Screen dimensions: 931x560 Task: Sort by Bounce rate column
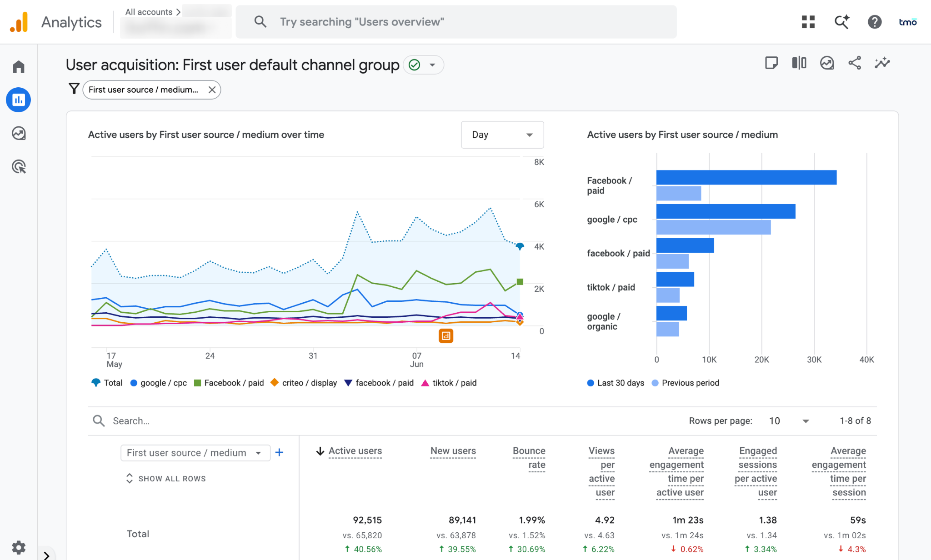(529, 458)
